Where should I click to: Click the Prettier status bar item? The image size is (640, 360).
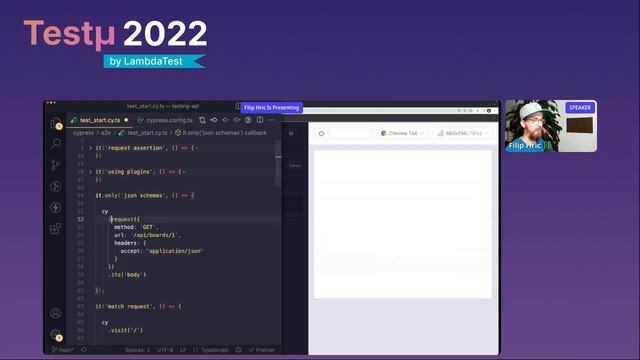click(x=262, y=350)
